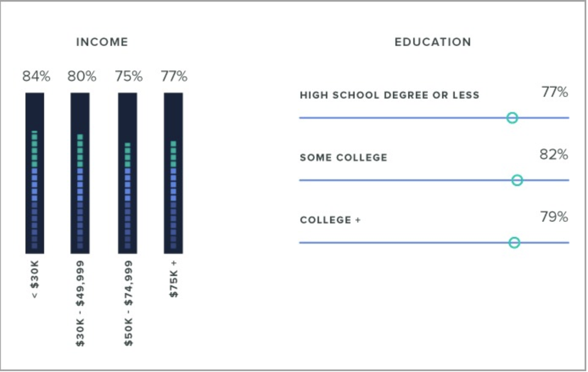The height and width of the screenshot is (372, 588).
Task: Click the High School Degree slider handle
Action: click(512, 118)
